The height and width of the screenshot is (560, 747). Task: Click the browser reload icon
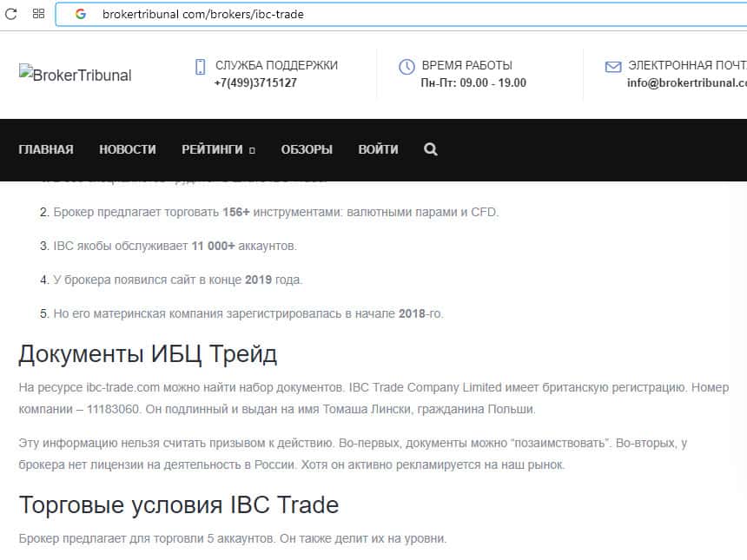coord(11,14)
